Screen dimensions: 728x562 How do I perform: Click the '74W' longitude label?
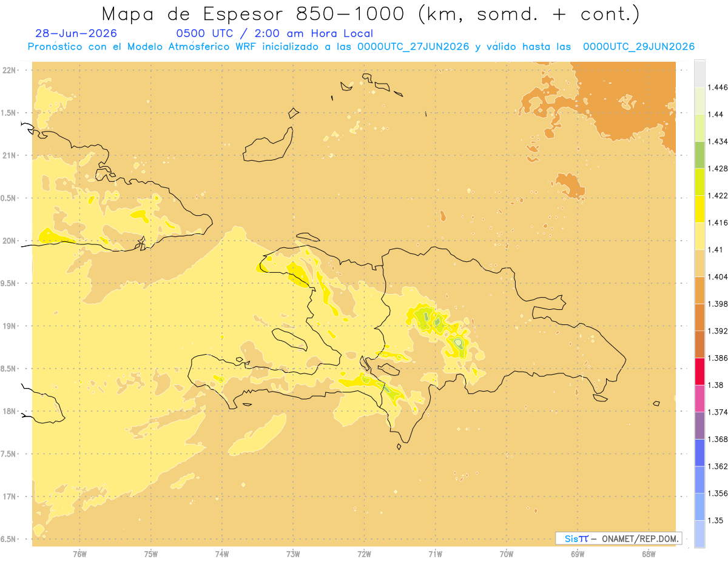[x=221, y=554]
